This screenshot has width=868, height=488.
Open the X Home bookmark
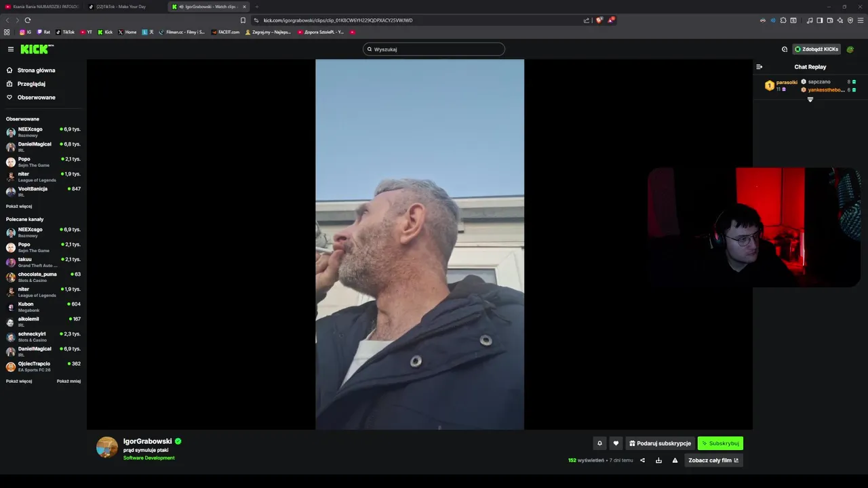[127, 32]
